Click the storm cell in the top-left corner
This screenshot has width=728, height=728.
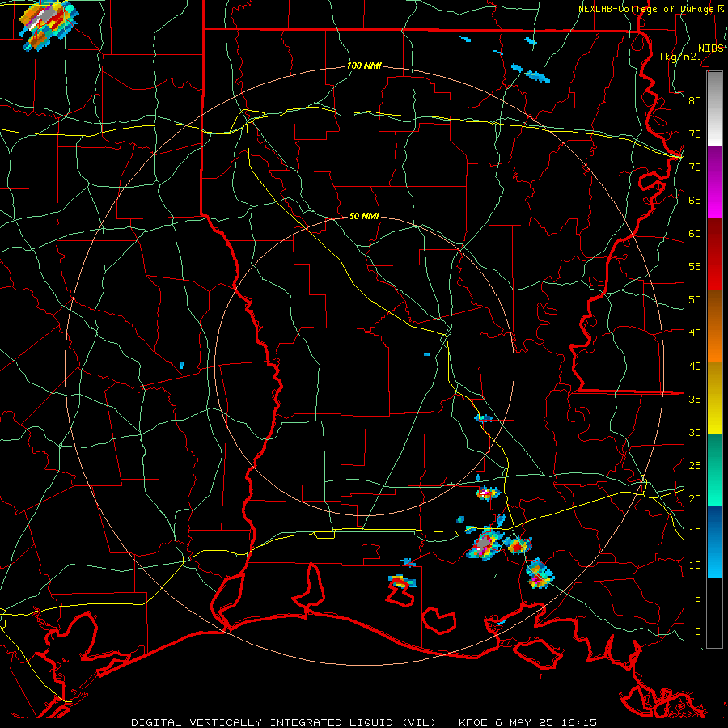(49, 25)
